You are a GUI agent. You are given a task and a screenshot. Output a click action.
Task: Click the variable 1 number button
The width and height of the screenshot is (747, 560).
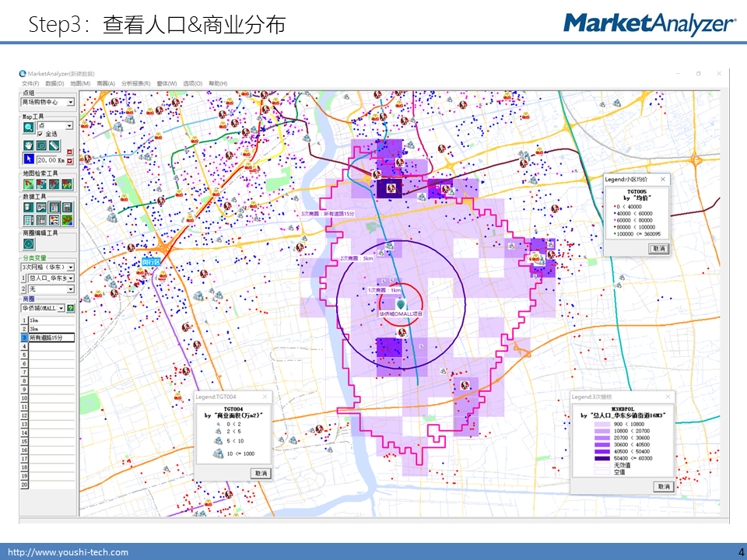23,278
